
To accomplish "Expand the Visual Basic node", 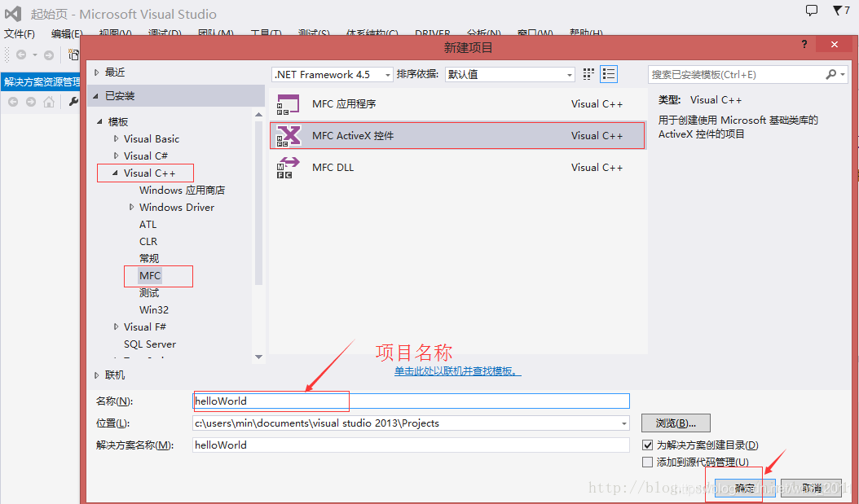I will (x=116, y=139).
